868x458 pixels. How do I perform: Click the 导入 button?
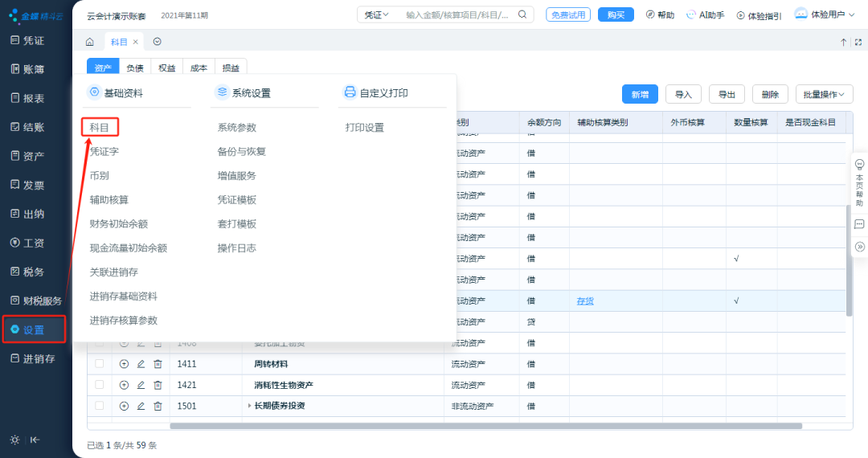[683, 94]
